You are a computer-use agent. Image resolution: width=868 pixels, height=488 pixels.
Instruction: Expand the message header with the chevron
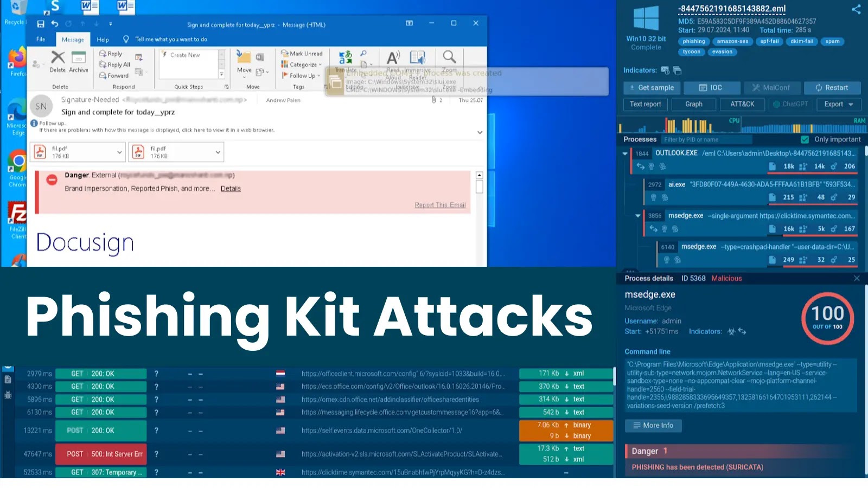480,132
